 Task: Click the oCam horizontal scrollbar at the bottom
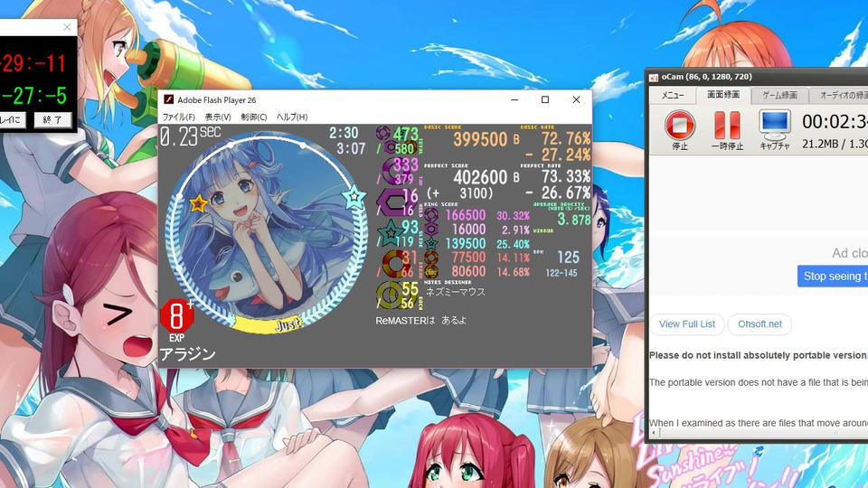759,434
